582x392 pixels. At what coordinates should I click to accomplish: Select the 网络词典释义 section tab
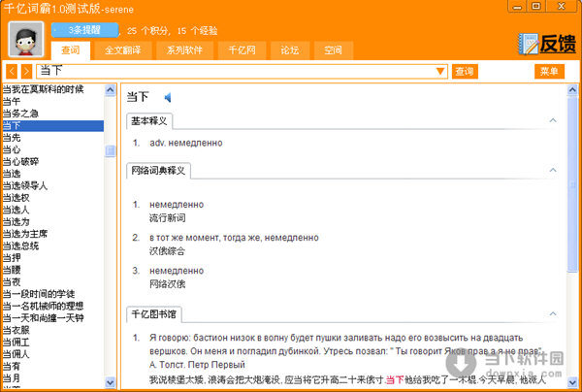tap(158, 171)
